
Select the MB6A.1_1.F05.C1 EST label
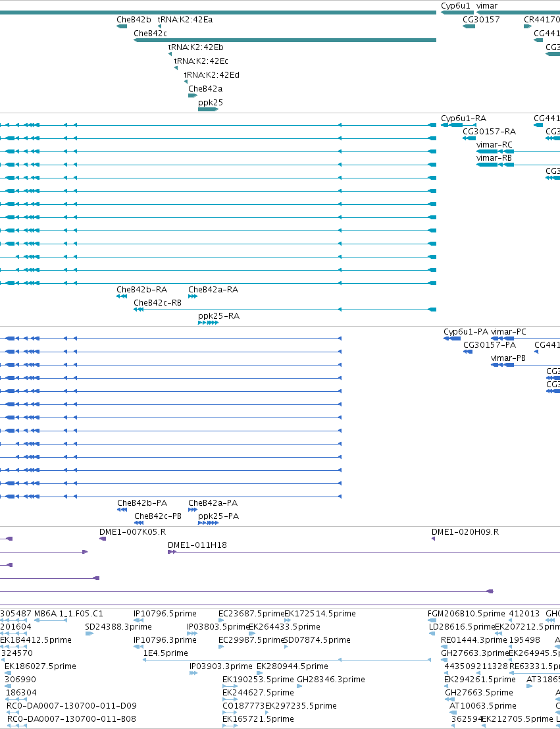click(68, 614)
